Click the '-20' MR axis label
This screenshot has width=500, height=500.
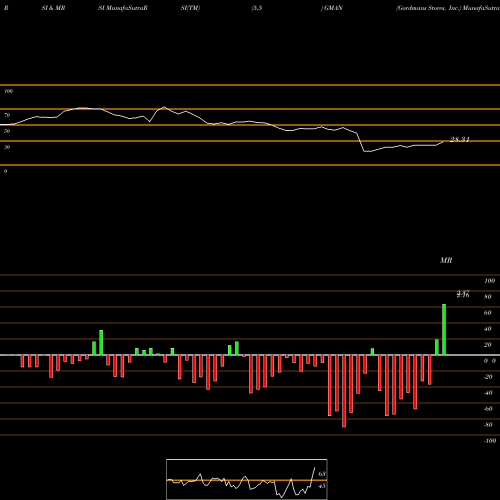tap(488, 377)
